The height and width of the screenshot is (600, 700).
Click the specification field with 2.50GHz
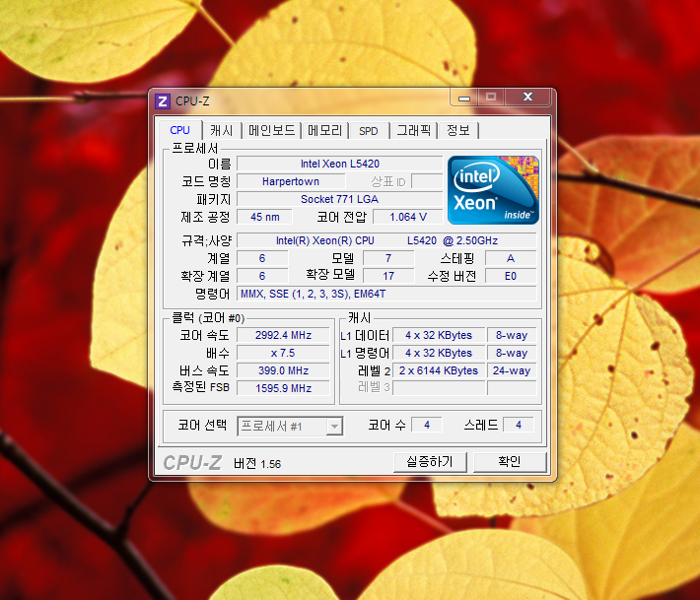coord(386,240)
